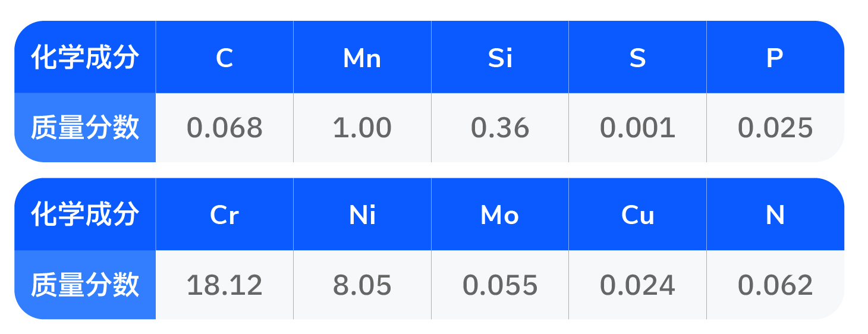Viewport: 868px width, 334px height.
Task: Click the 1.00 mass fraction cell
Action: (x=362, y=128)
